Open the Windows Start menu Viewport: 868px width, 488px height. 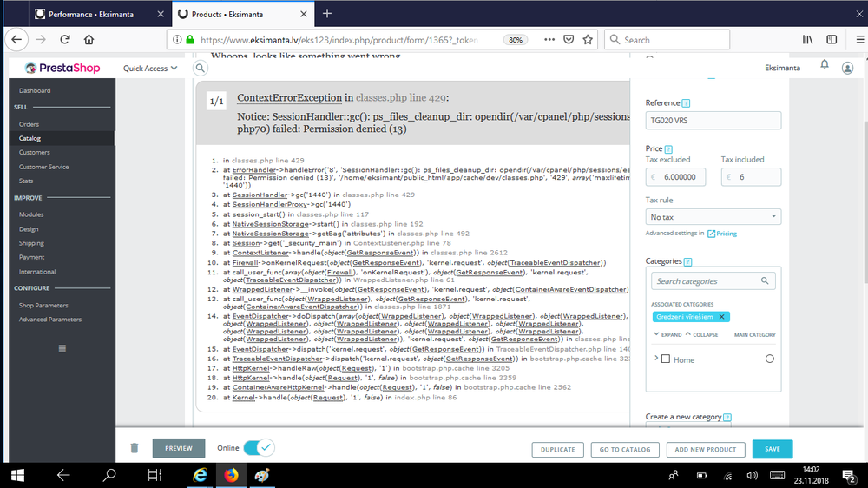[17, 475]
